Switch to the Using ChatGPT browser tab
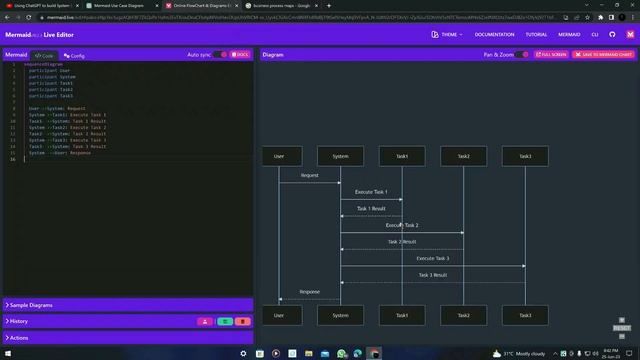This screenshot has width=640, height=360. tap(42, 6)
